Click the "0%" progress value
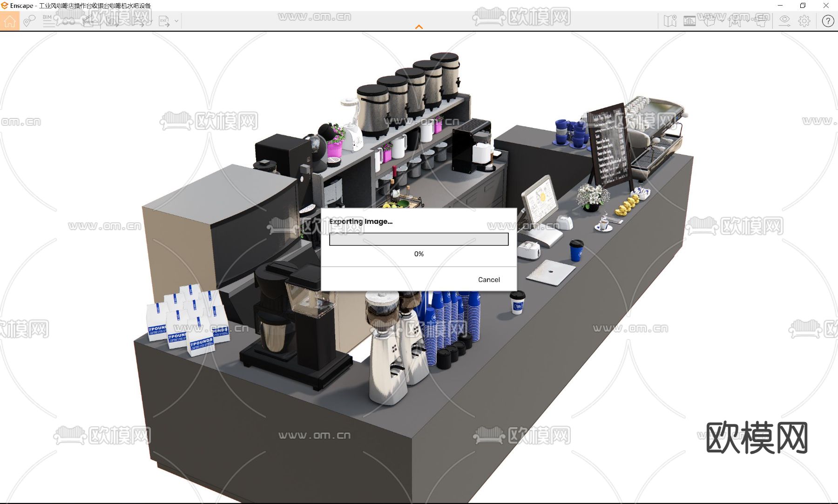 coord(419,254)
